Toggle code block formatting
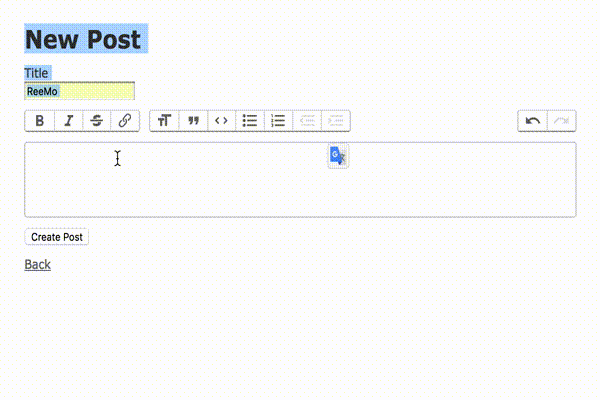Screen dimensions: 600x400 coord(221,121)
